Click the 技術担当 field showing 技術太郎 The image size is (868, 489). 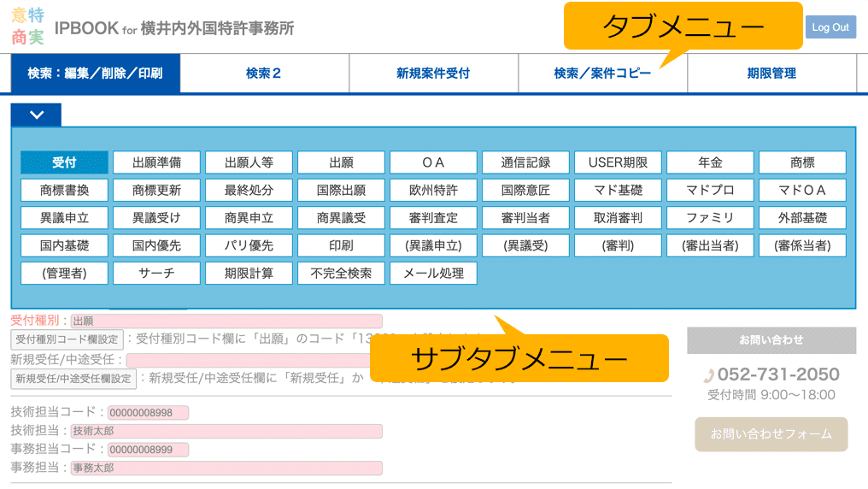pos(226,431)
